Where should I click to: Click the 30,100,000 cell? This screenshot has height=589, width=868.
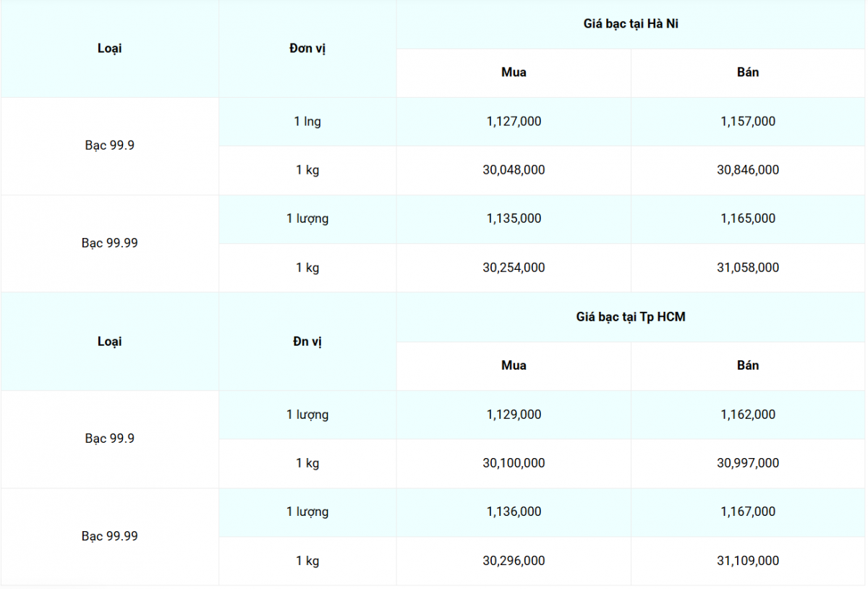[x=514, y=463]
